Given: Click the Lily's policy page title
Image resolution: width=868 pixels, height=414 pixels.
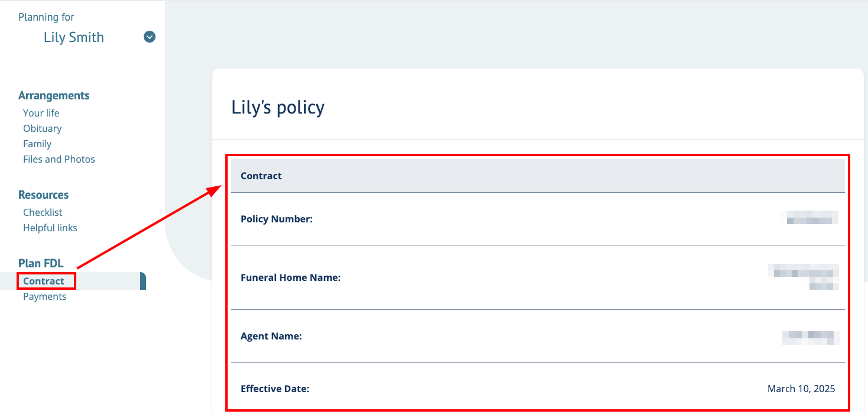Looking at the screenshot, I should pyautogui.click(x=278, y=107).
